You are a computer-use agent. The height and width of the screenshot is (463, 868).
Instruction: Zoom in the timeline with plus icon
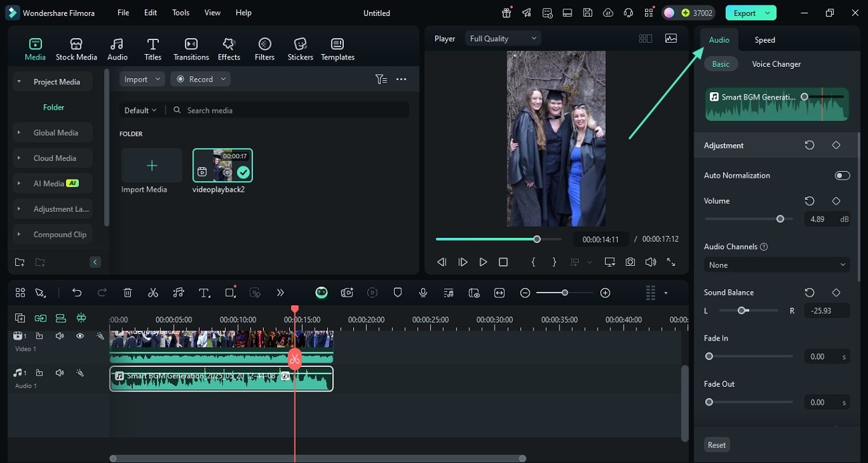pos(605,293)
